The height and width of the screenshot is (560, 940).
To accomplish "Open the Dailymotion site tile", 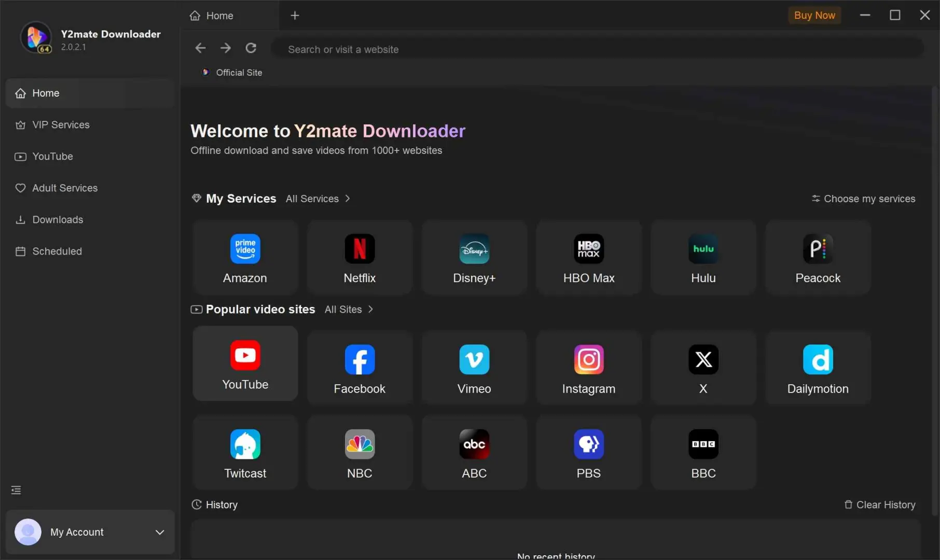I will [x=818, y=368].
